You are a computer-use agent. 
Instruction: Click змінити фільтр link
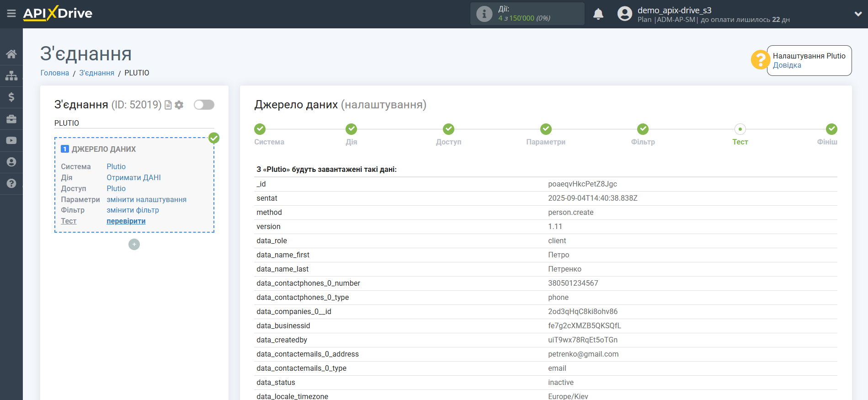point(133,210)
